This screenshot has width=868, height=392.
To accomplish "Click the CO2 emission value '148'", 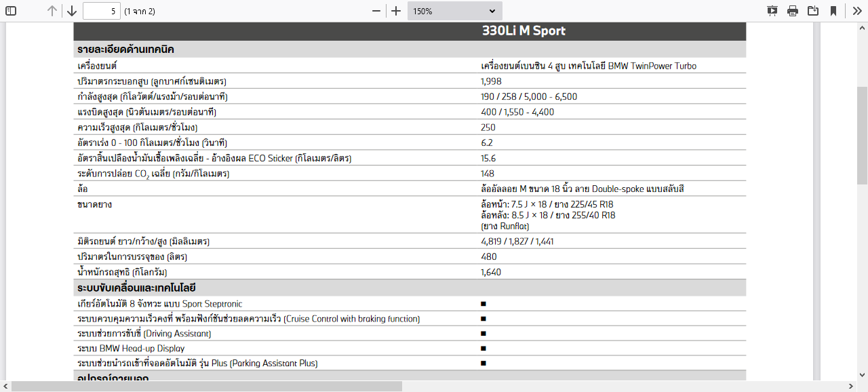I will click(x=488, y=174).
